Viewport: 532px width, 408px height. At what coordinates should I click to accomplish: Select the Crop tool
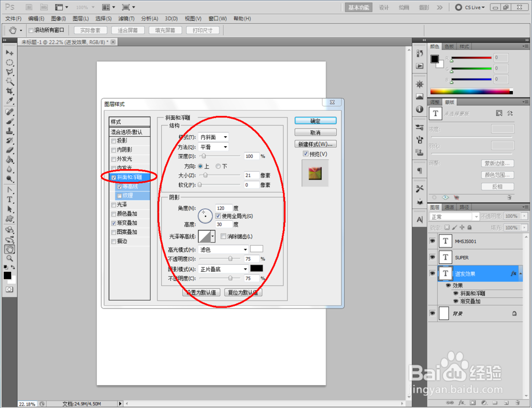click(x=10, y=91)
